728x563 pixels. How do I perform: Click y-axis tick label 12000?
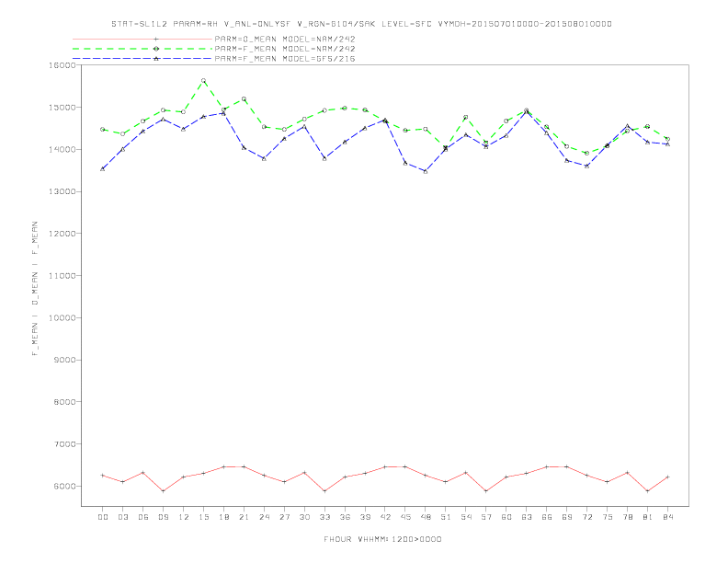(x=62, y=234)
